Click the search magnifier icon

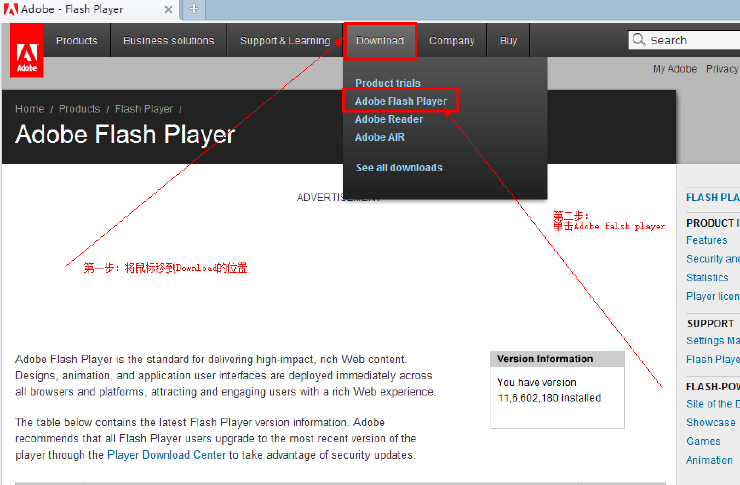[639, 40]
